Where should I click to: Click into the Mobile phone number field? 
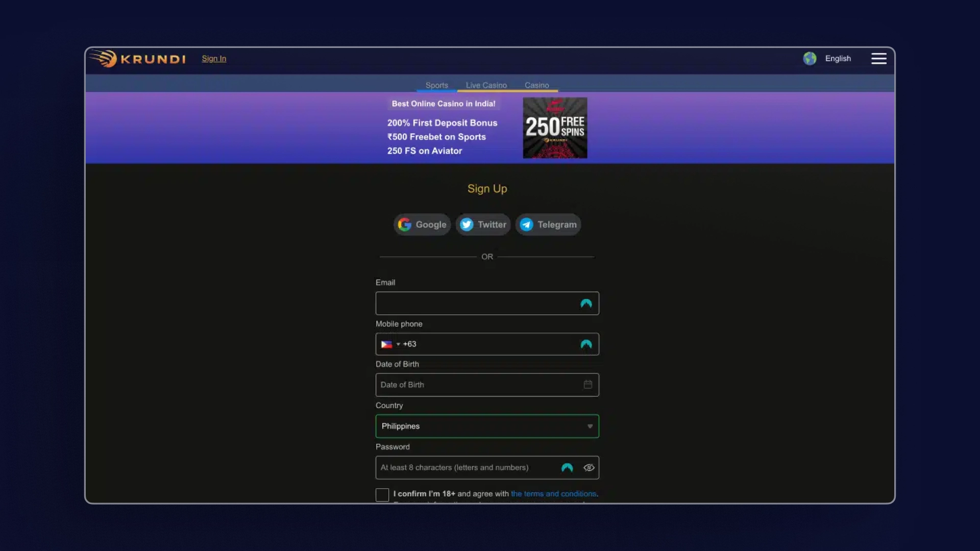coord(487,344)
